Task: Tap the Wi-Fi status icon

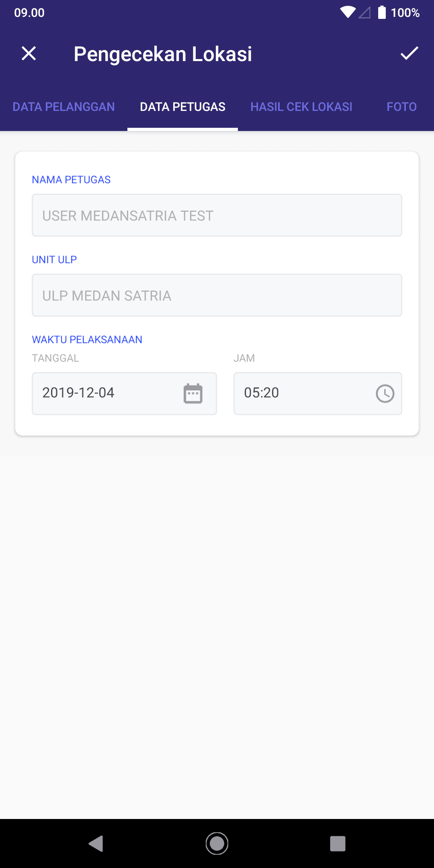Action: pyautogui.click(x=348, y=12)
